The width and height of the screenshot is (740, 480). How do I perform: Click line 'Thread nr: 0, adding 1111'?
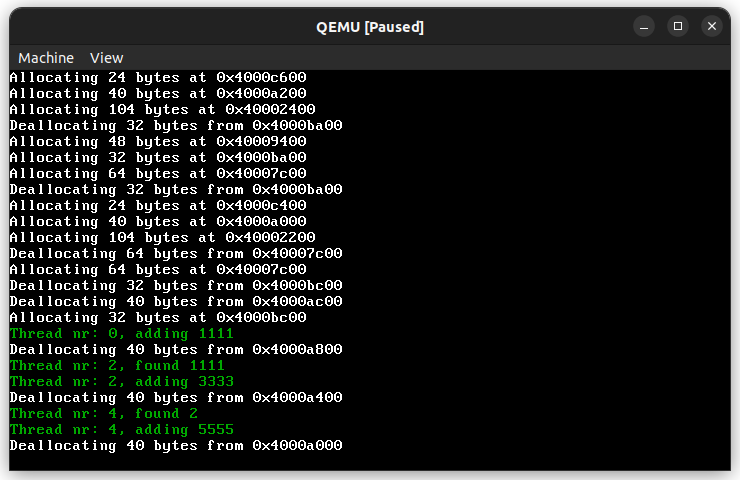122,334
